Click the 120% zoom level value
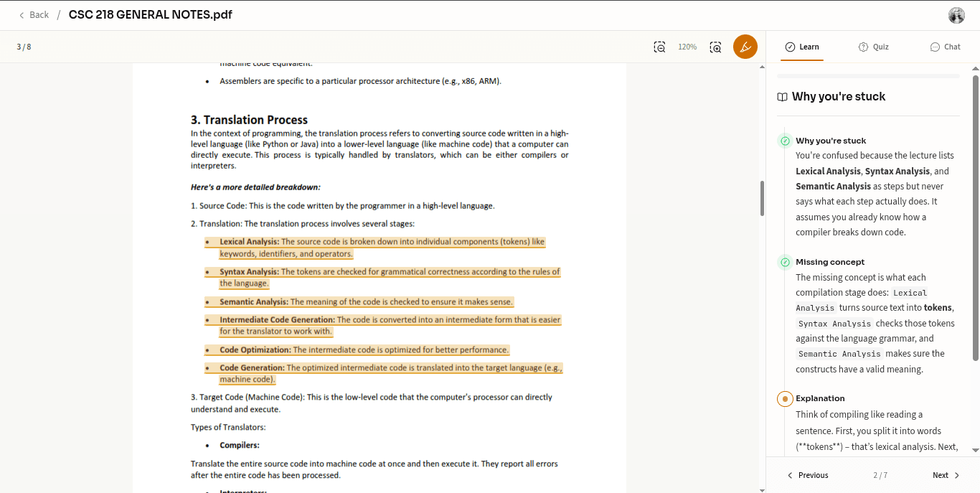This screenshot has height=493, width=980. click(687, 47)
